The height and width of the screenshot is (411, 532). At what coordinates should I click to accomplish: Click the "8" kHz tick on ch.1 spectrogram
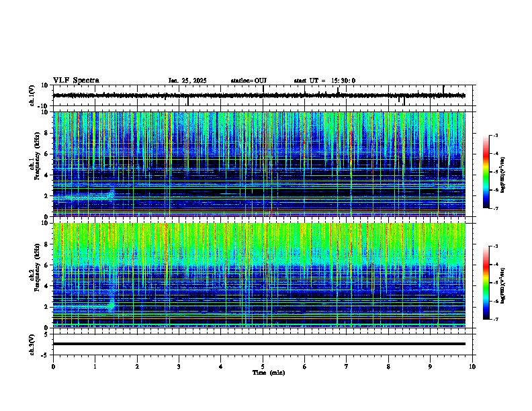[x=46, y=133]
